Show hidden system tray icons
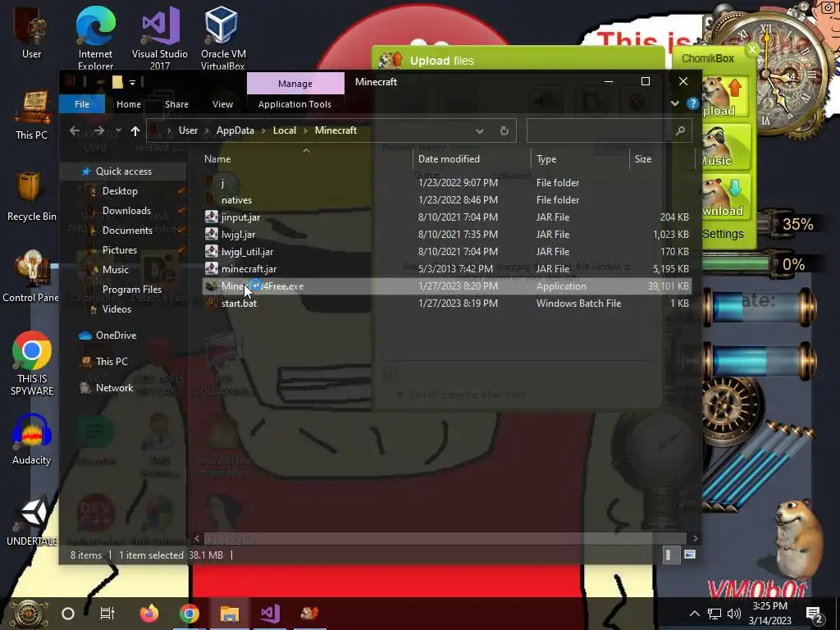This screenshot has height=630, width=840. (694, 614)
